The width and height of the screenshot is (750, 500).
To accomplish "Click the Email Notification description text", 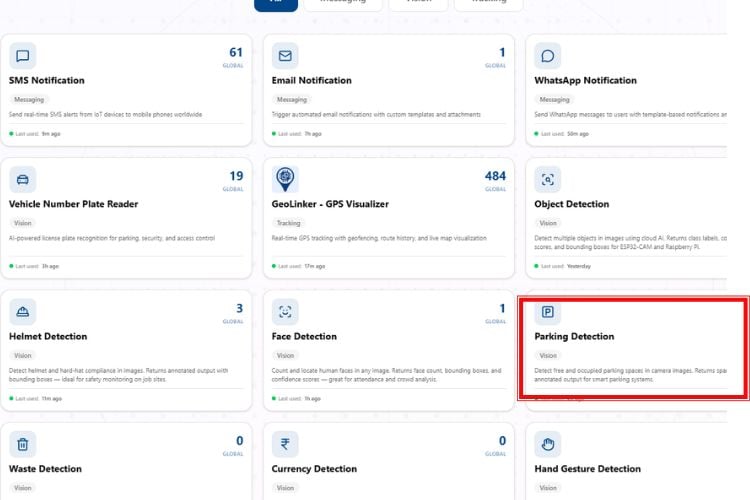I will click(376, 114).
